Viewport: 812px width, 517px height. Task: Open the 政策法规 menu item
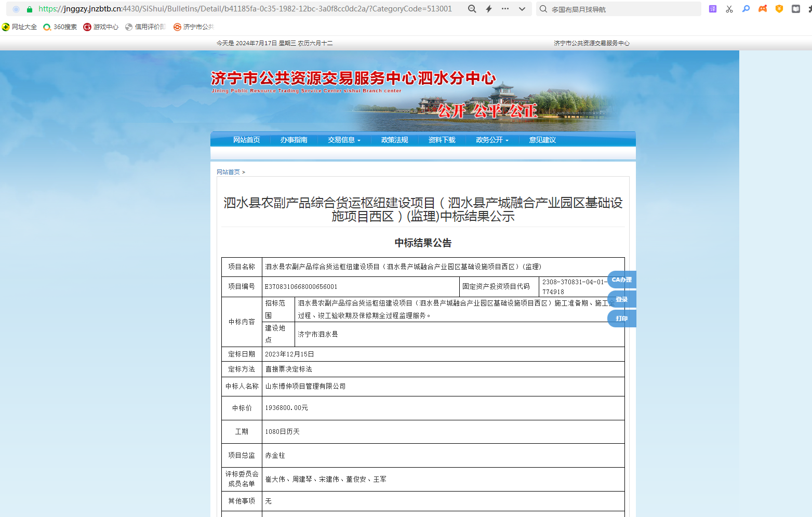point(394,140)
